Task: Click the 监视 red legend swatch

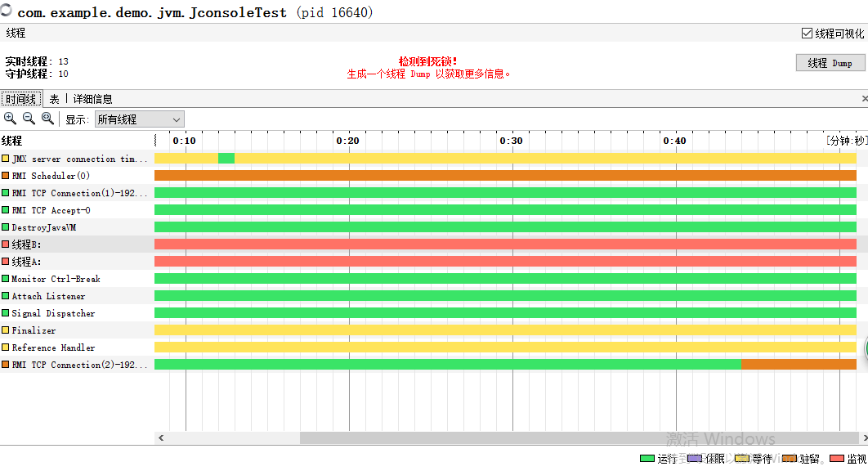Action: pyautogui.click(x=837, y=458)
